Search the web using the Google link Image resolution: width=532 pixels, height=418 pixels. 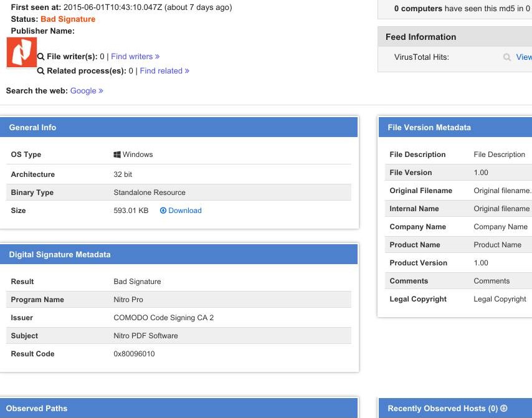pyautogui.click(x=87, y=91)
